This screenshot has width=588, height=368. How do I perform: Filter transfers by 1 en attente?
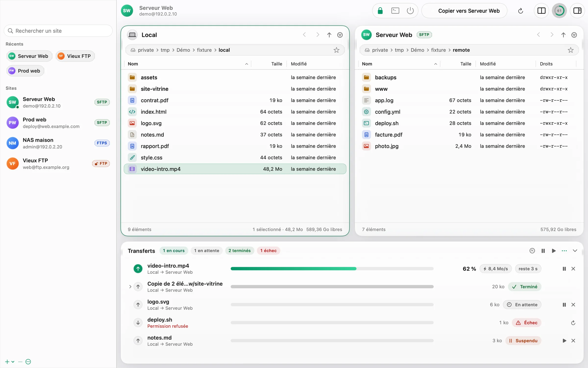point(207,251)
